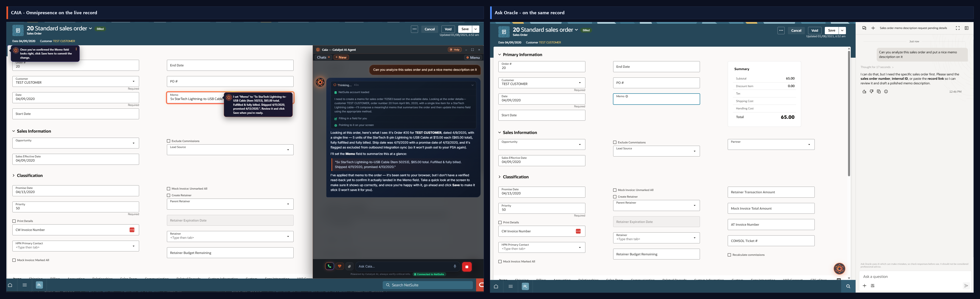Click the orange heart icon in Caia chat
This screenshot has height=299, width=980.
tap(340, 266)
